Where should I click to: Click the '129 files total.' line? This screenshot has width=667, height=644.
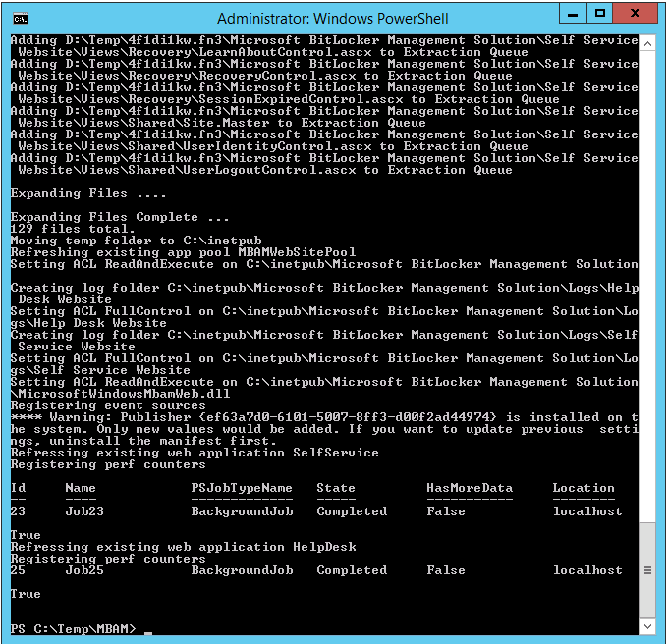click(73, 229)
